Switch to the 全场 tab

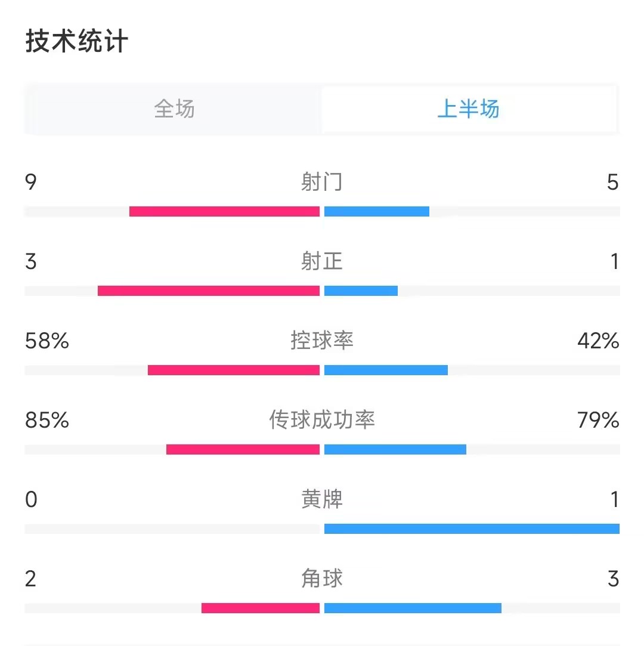click(174, 109)
